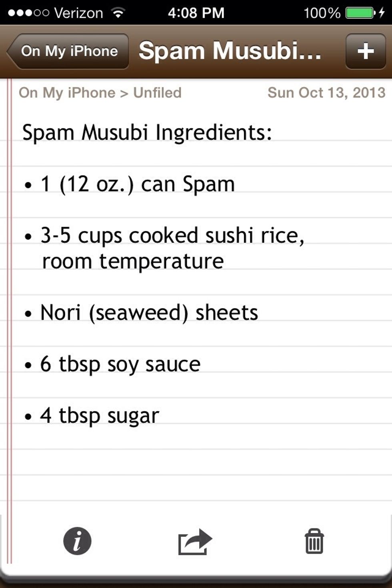The height and width of the screenshot is (588, 392).
Task: Tap the 4 tbsp sugar bullet point
Action: 99,415
